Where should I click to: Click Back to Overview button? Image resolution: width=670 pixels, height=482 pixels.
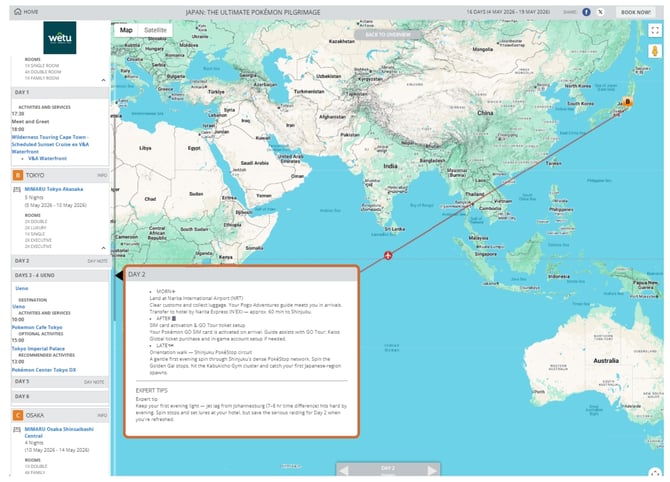tap(388, 35)
